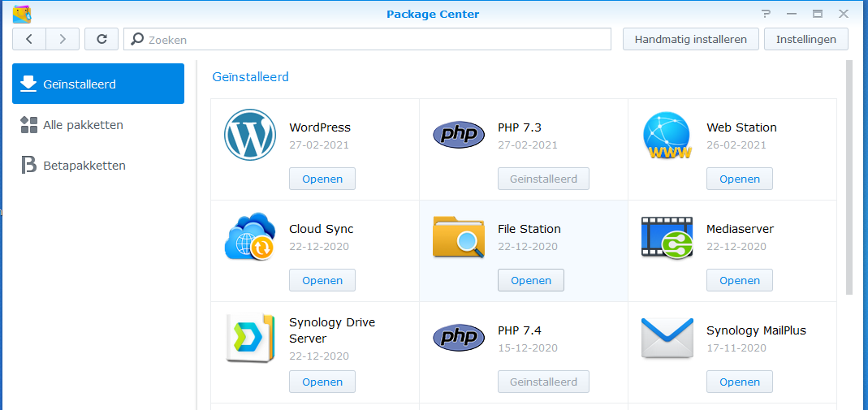Click the vertical scrollbar of package list
868x410 pixels.
click(849, 177)
